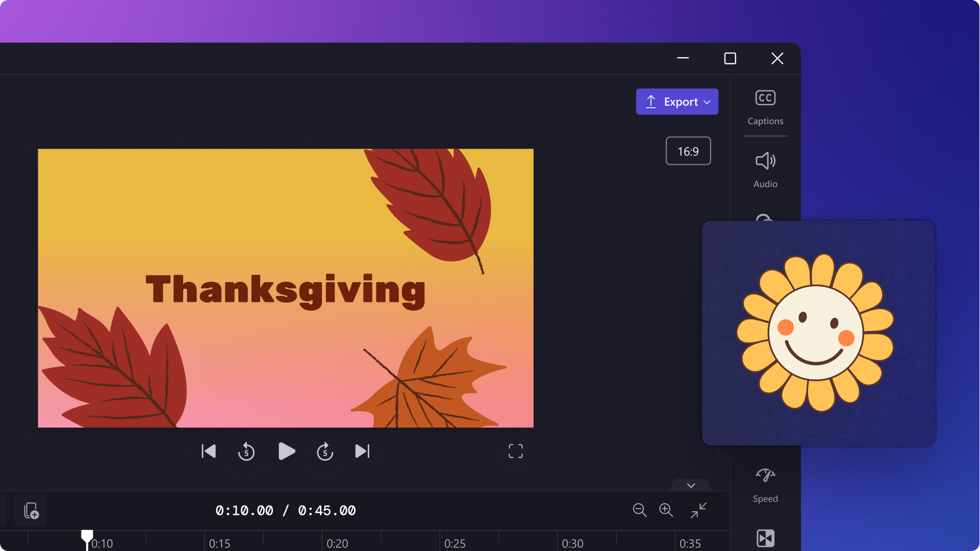Click the transition icon below Speed

tap(765, 538)
